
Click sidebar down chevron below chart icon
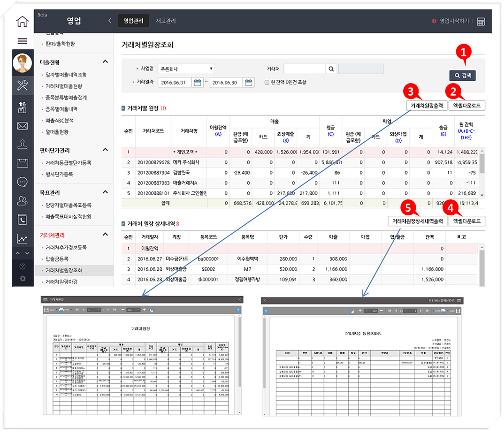pyautogui.click(x=27, y=253)
